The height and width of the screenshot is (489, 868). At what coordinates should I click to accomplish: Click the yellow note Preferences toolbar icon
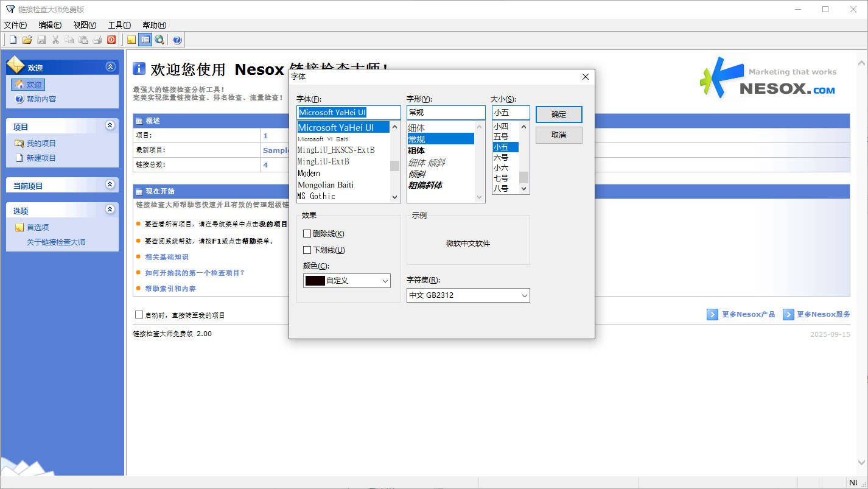[131, 40]
